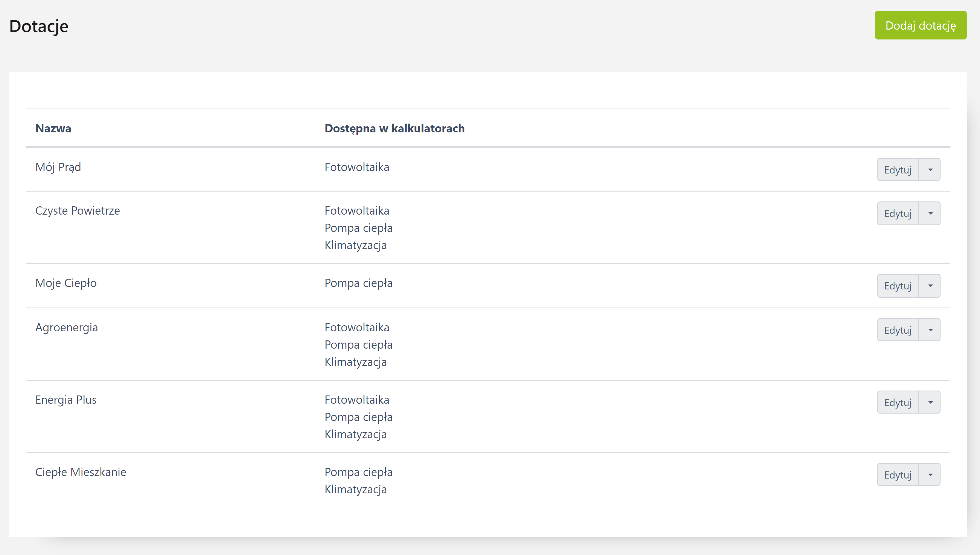The width and height of the screenshot is (980, 555).
Task: Edit the Energia Plus subsidy
Action: point(898,403)
